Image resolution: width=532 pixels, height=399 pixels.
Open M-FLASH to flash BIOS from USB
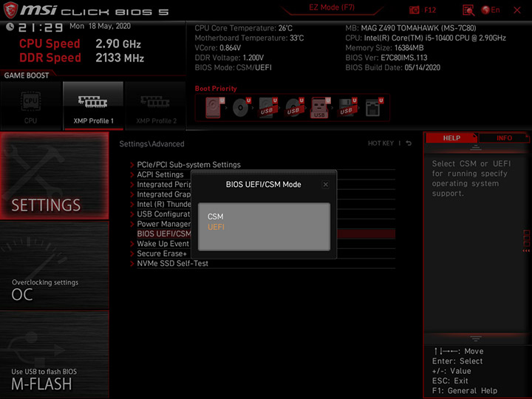(x=54, y=354)
